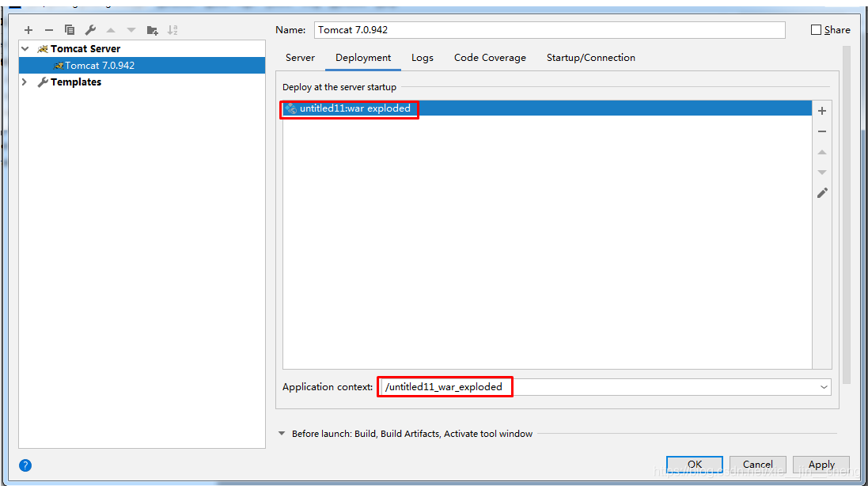The image size is (868, 486).
Task: Move deployment artifact down
Action: (822, 172)
